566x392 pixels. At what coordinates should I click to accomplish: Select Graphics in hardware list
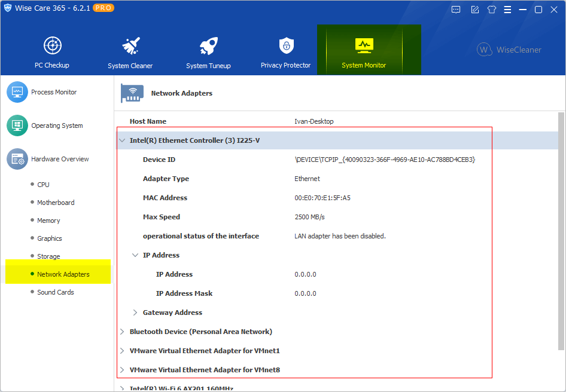click(x=50, y=238)
